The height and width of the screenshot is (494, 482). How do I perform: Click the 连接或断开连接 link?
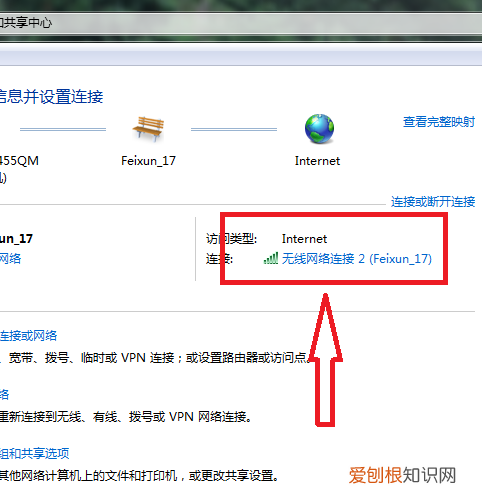pos(433,202)
